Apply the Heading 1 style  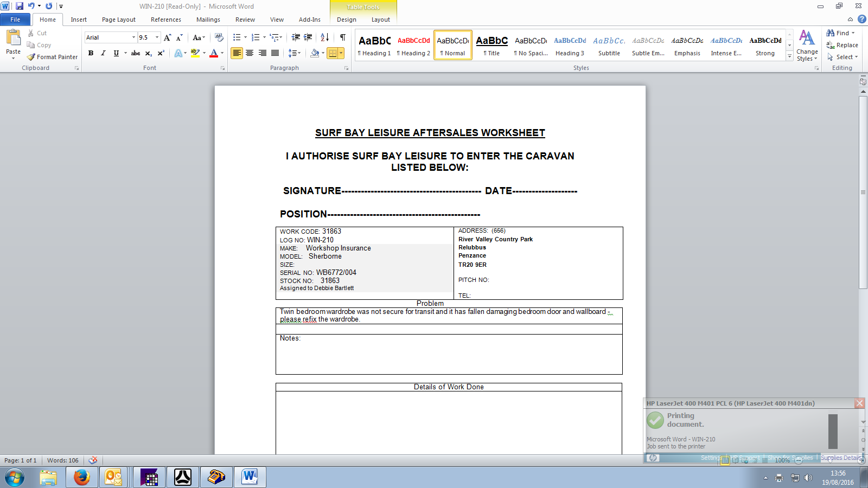[x=374, y=45]
